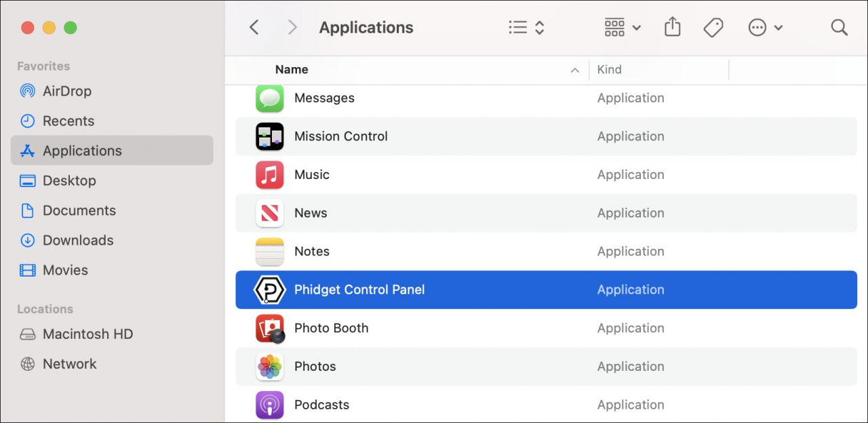
Task: Select Downloads in the sidebar
Action: (x=77, y=240)
